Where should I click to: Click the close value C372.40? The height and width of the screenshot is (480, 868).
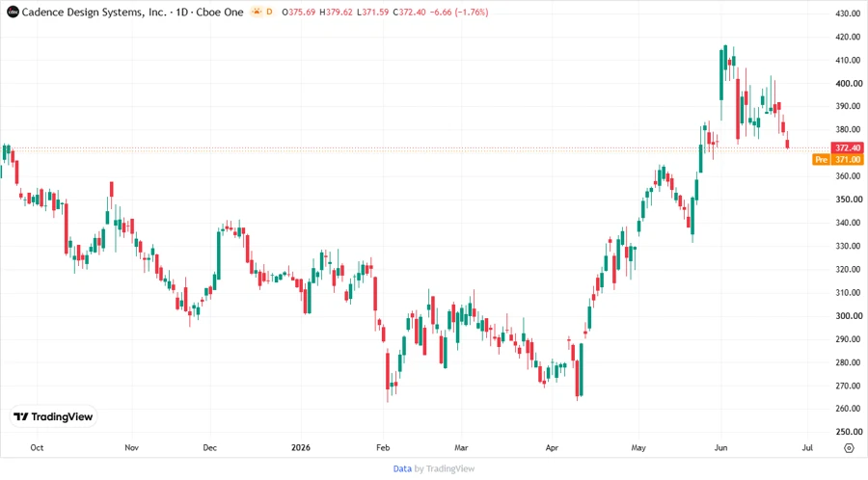(409, 12)
